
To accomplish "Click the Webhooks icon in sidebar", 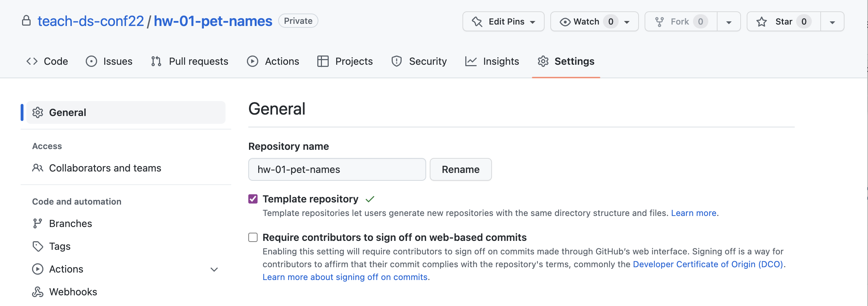I will tap(38, 292).
